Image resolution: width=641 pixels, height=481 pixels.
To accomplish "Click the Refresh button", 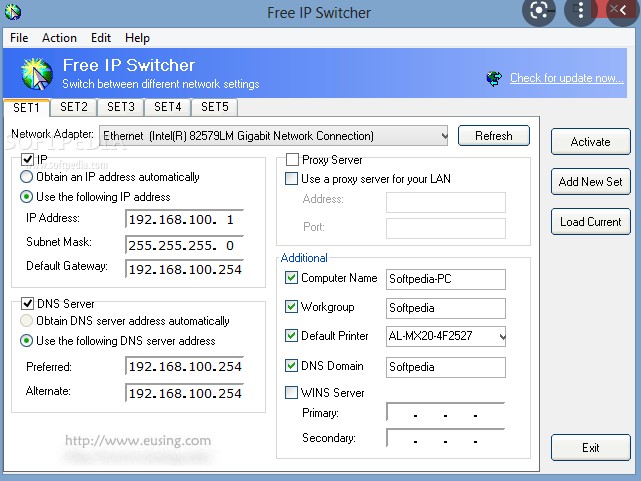I will (x=493, y=136).
